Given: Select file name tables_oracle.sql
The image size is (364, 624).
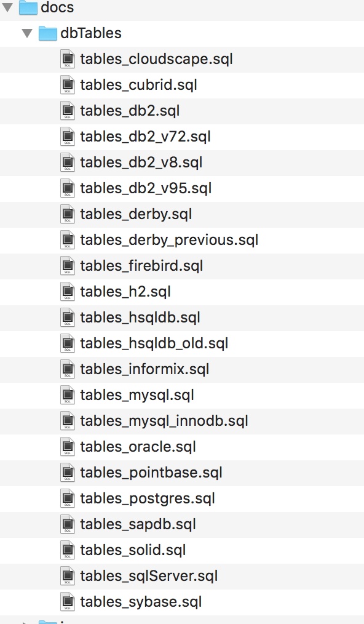Looking at the screenshot, I should pos(138,447).
